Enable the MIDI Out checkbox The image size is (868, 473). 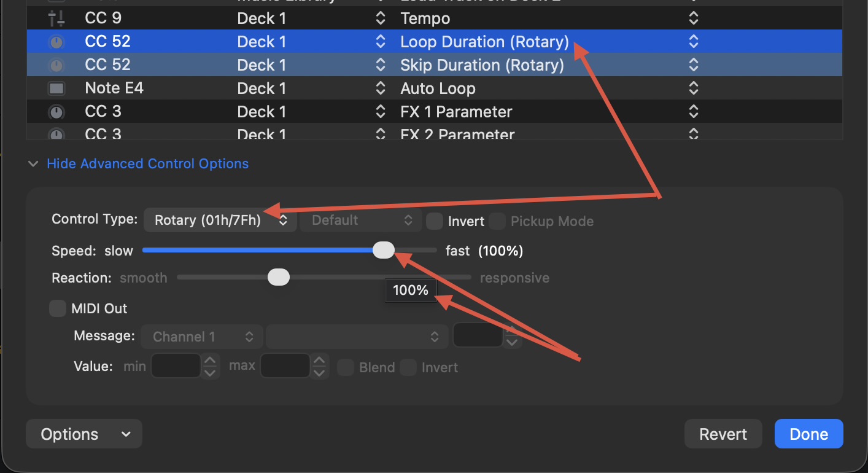pos(58,308)
